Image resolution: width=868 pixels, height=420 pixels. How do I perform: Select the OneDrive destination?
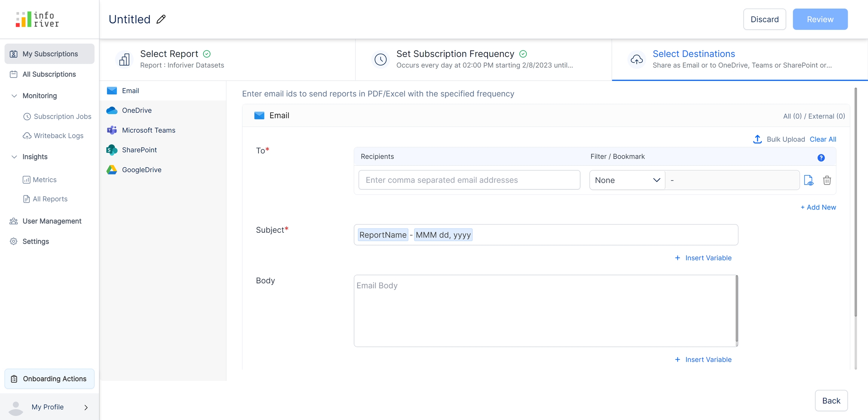pos(136,110)
